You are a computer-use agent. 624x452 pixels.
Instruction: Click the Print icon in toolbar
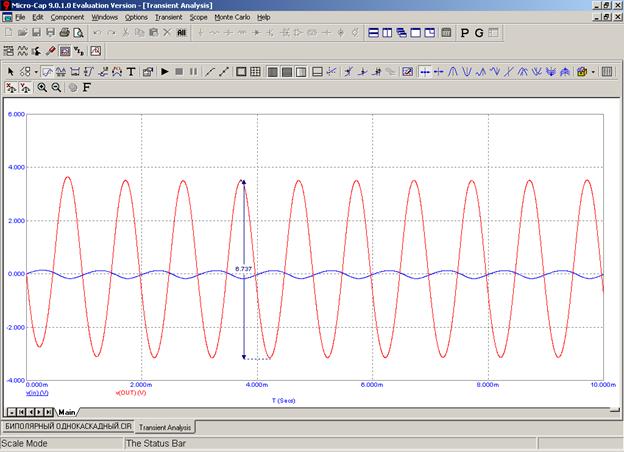[x=64, y=33]
